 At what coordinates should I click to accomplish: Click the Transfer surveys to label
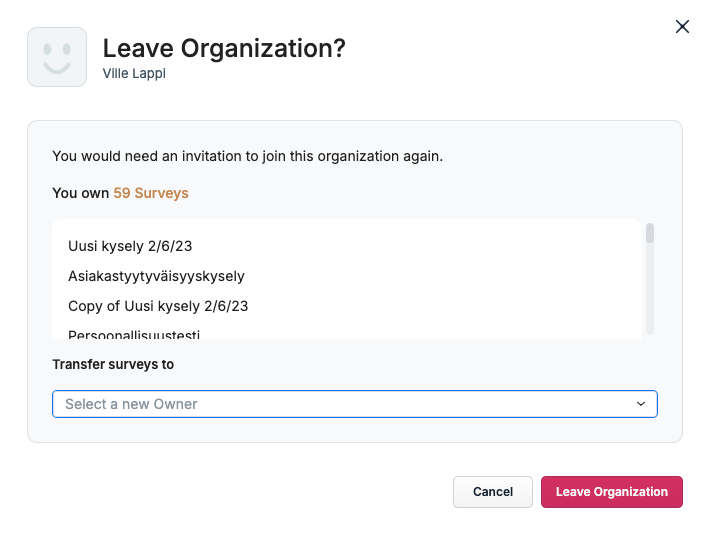[113, 364]
